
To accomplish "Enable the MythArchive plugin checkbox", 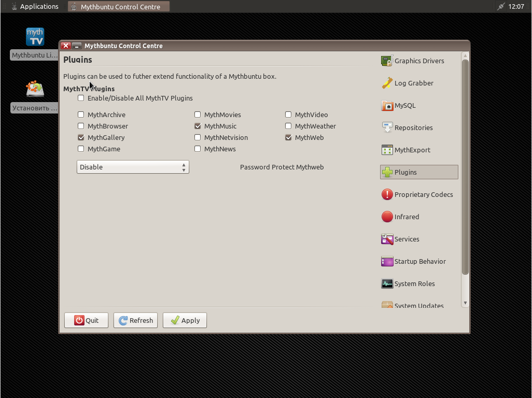I will (81, 115).
